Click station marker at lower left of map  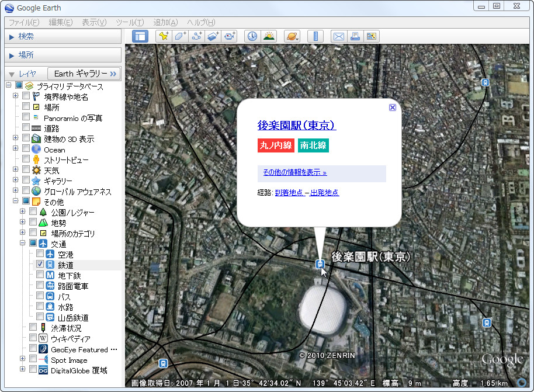[164, 363]
